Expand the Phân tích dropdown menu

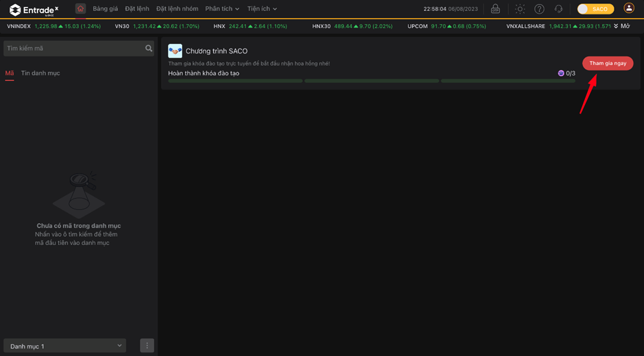222,9
